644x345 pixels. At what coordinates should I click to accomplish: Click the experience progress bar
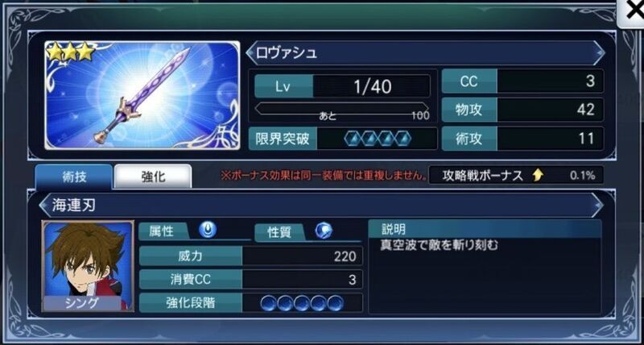(x=341, y=109)
